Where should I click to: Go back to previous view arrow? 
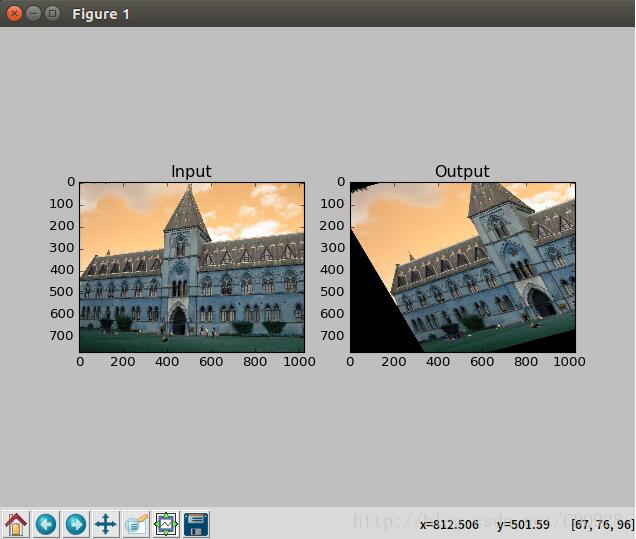(45, 524)
